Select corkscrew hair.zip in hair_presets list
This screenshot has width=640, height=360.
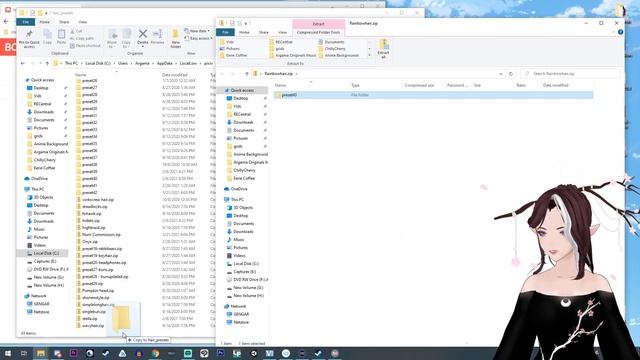(98, 200)
